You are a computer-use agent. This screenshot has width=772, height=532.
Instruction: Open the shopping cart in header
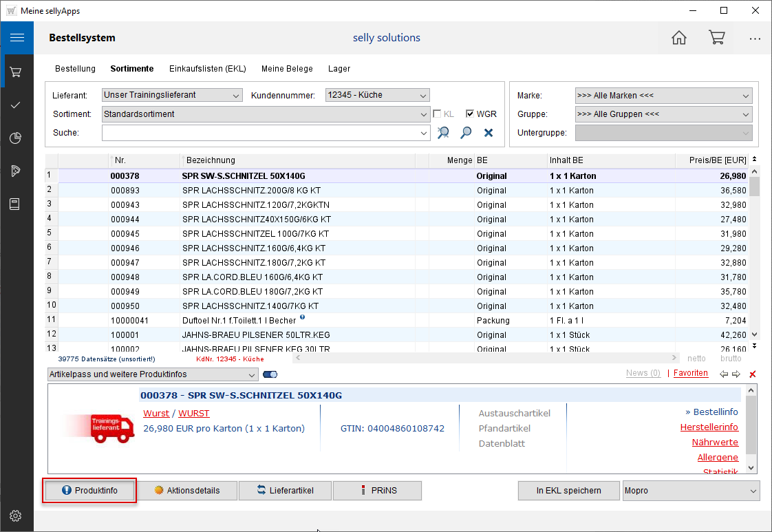[717, 38]
